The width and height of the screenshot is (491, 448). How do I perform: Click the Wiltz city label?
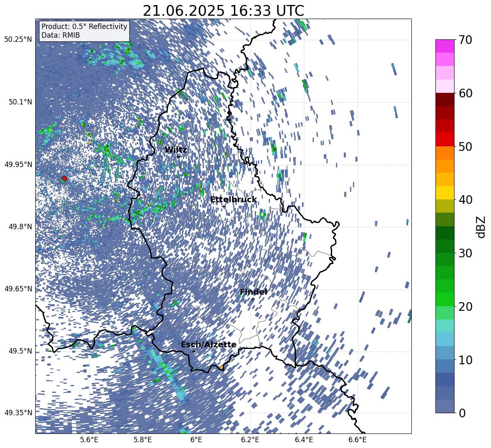click(x=176, y=150)
